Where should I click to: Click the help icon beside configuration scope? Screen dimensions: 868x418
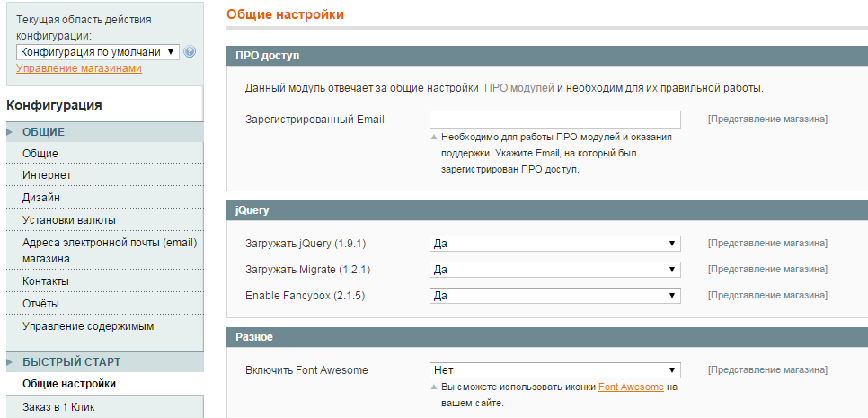[x=190, y=52]
